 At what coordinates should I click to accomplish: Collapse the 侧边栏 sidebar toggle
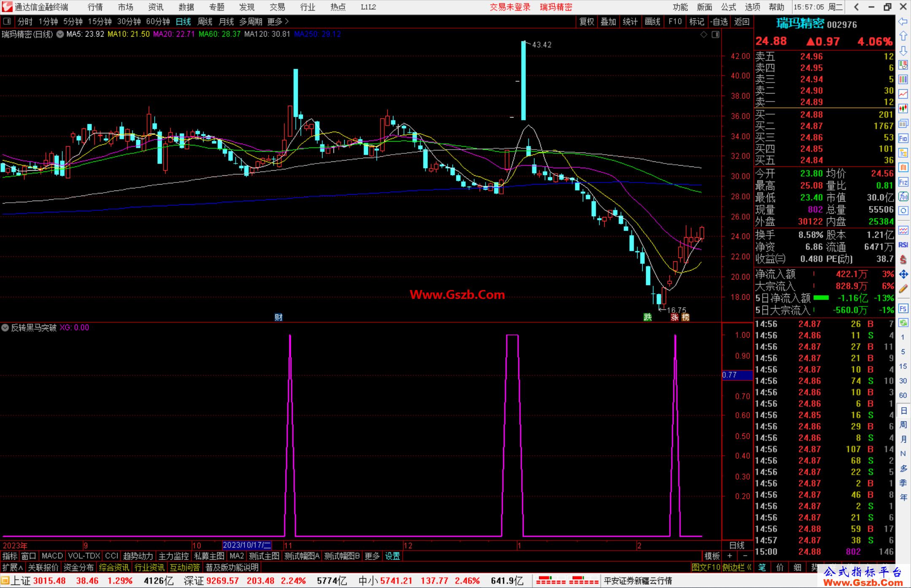click(737, 567)
